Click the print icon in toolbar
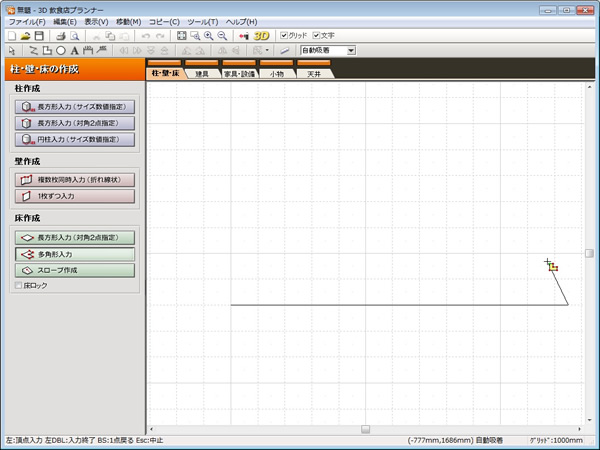600x450 pixels. pos(60,35)
